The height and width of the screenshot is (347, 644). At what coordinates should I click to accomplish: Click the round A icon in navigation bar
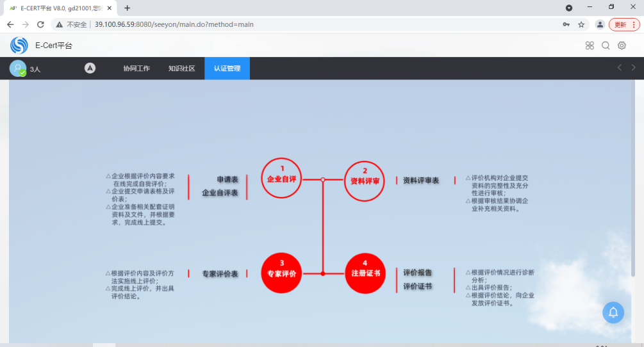coord(90,68)
